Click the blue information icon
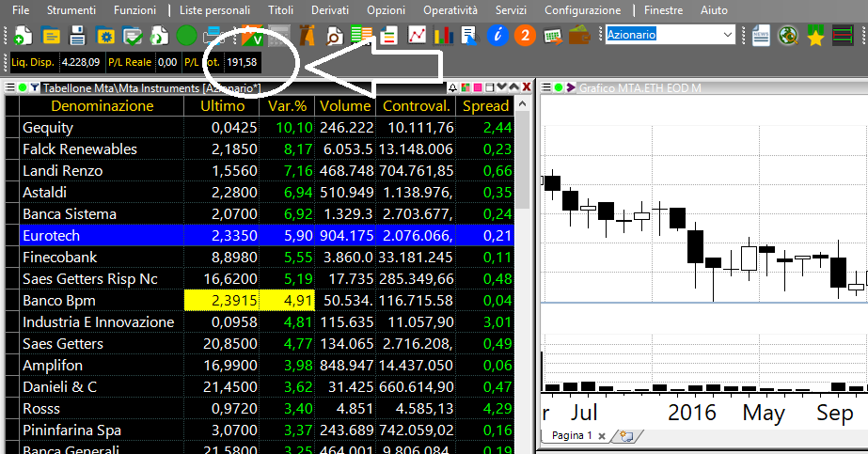Viewport: 868px width, 454px height. [497, 36]
